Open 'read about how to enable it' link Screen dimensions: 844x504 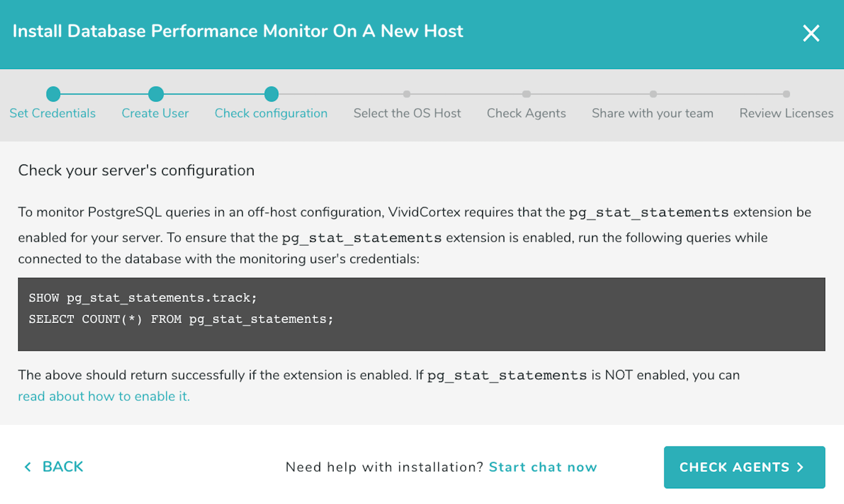tap(104, 396)
